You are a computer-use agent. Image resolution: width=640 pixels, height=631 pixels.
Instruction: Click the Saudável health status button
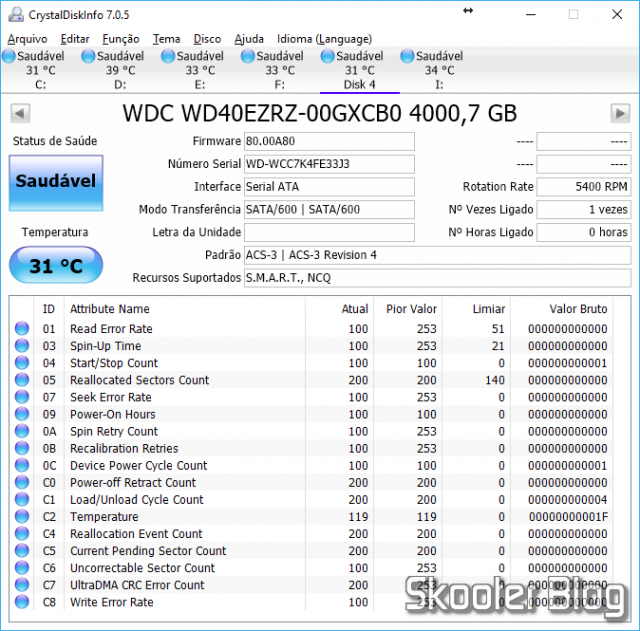56,183
